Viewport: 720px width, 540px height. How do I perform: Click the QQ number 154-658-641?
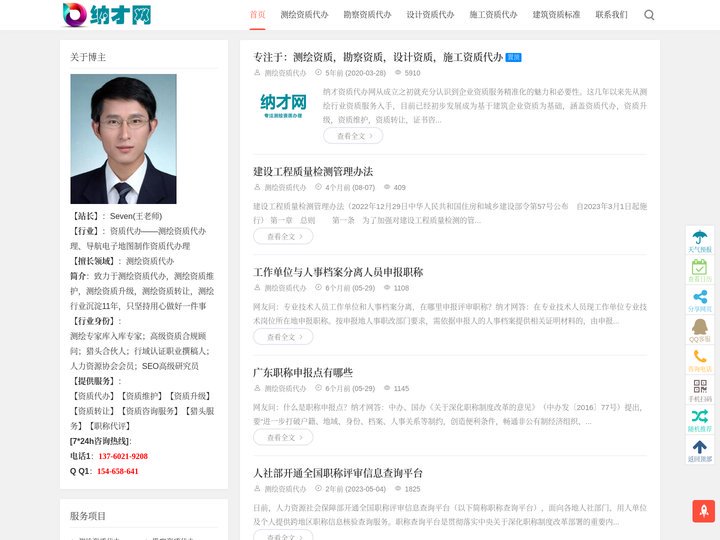coord(118,471)
